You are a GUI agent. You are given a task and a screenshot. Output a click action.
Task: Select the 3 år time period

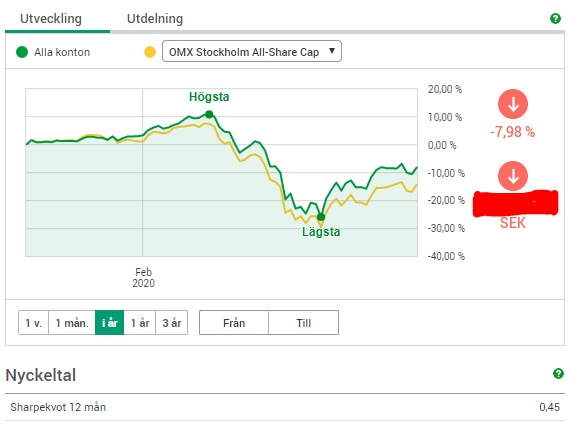172,323
